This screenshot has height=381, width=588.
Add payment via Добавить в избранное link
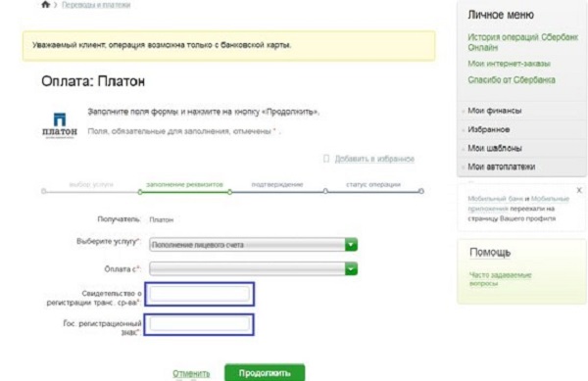click(x=374, y=159)
